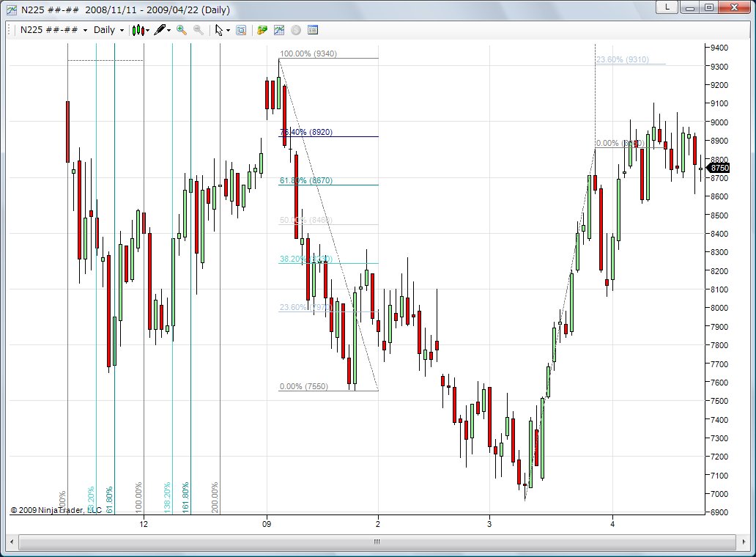Screen dimensions: 756x557
Task: Click the strategies chart icon in toolbar
Action: 279,30
